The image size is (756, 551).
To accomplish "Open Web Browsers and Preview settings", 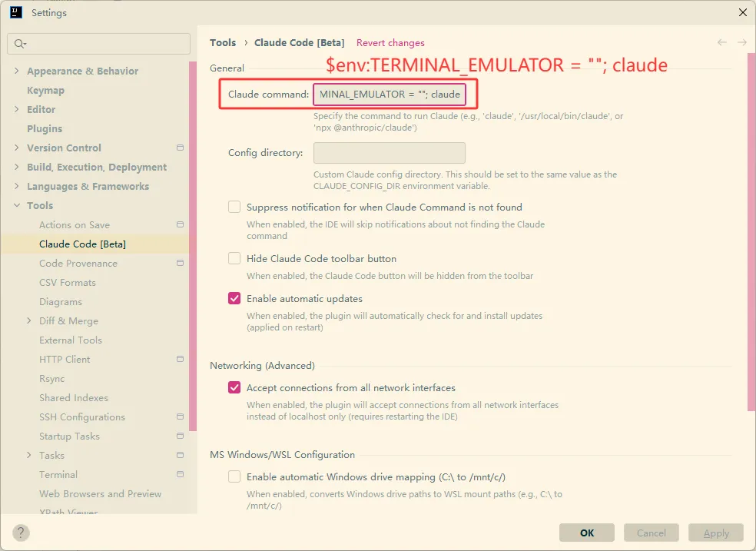I will (101, 493).
